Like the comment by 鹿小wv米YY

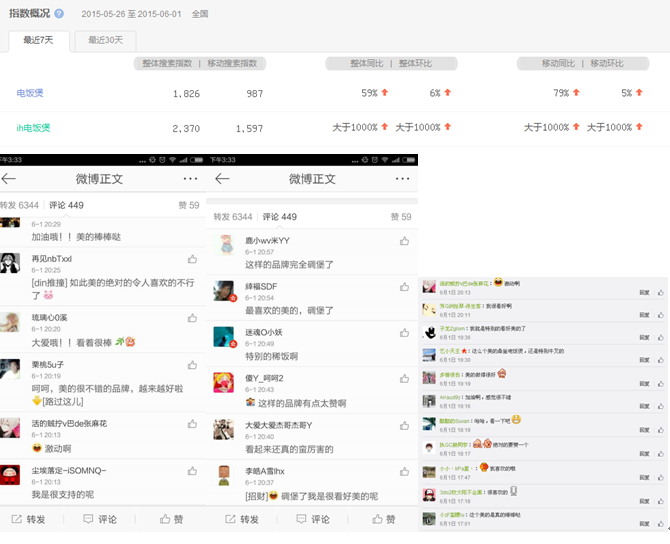[x=404, y=241]
